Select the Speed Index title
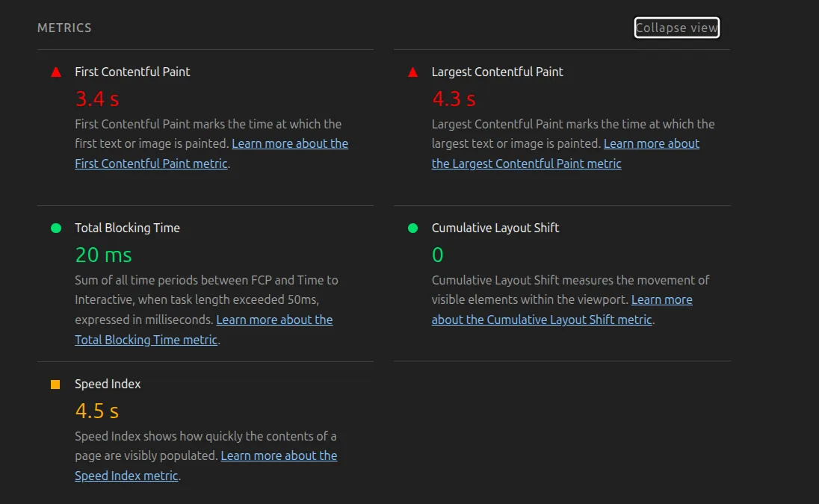This screenshot has width=819, height=504. (x=108, y=384)
